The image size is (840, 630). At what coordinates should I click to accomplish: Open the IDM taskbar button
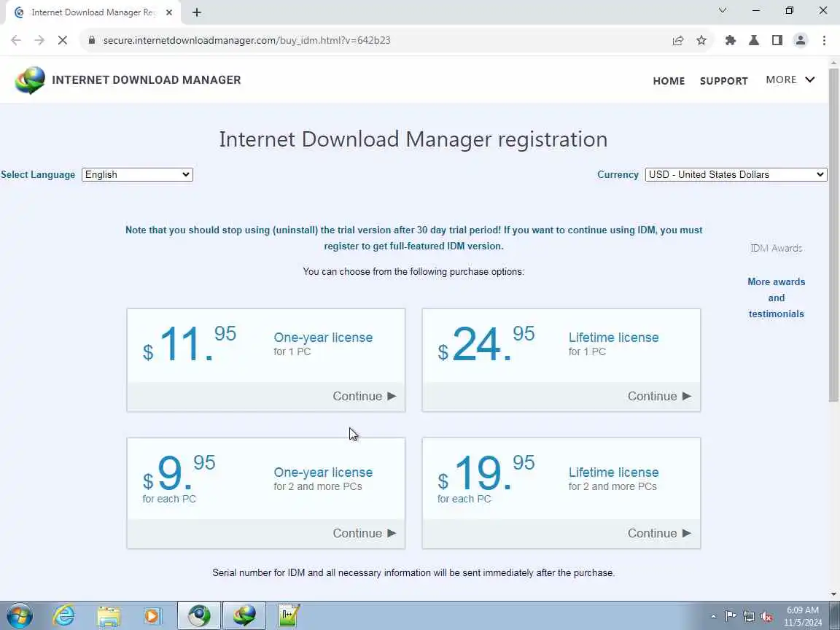(x=244, y=616)
